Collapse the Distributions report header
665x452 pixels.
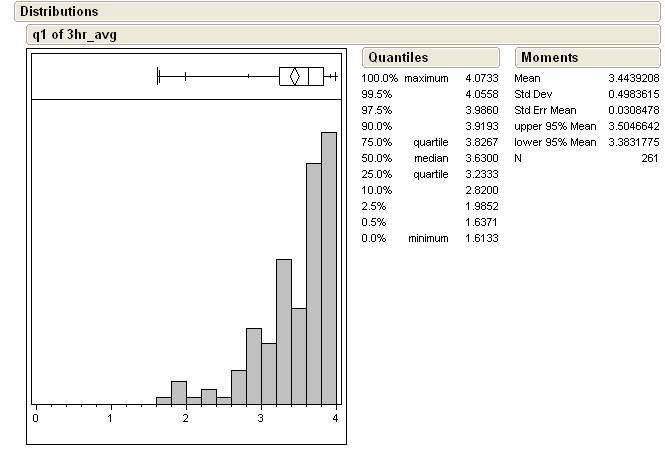[59, 12]
